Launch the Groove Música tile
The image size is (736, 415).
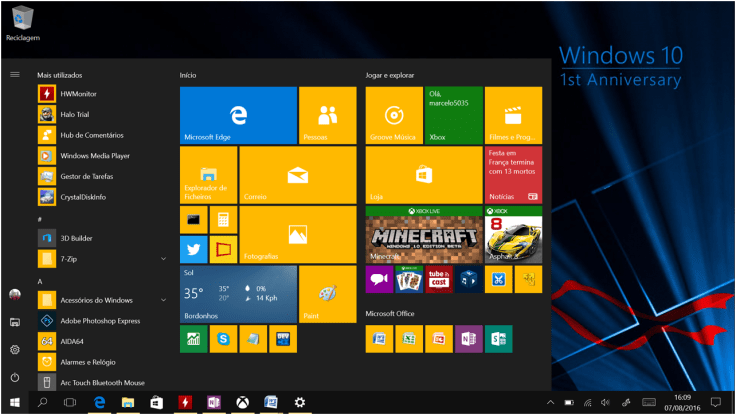click(x=393, y=115)
